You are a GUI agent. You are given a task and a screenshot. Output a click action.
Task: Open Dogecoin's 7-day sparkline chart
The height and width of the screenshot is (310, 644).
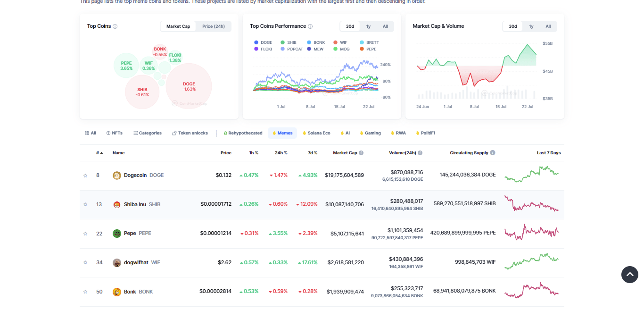(x=531, y=174)
